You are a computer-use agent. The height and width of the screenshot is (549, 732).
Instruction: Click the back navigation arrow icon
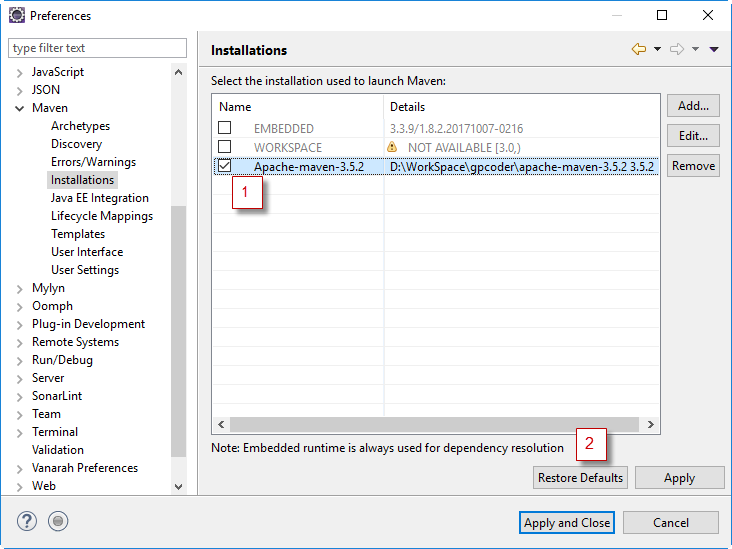coord(638,50)
